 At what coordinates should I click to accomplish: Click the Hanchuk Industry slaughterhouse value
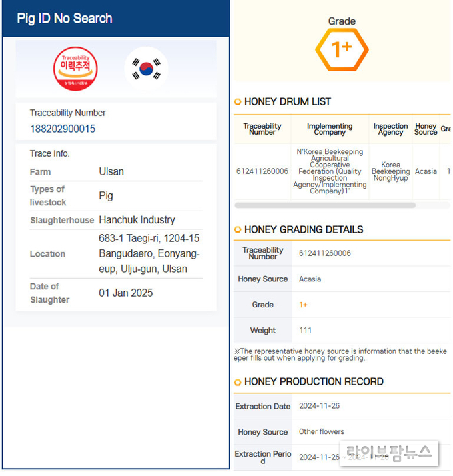coord(137,220)
